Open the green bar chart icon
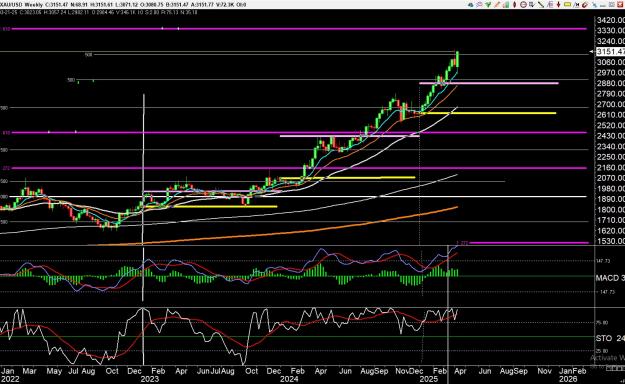The height and width of the screenshot is (384, 625). pyautogui.click(x=506, y=5)
